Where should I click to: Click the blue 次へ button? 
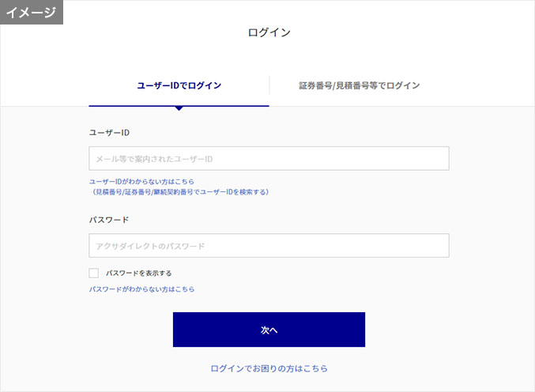click(x=269, y=330)
